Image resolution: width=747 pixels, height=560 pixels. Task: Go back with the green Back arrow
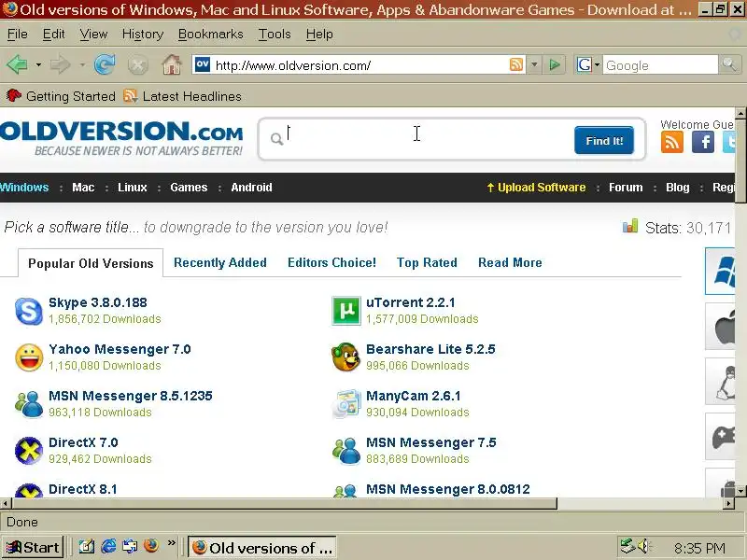17,64
